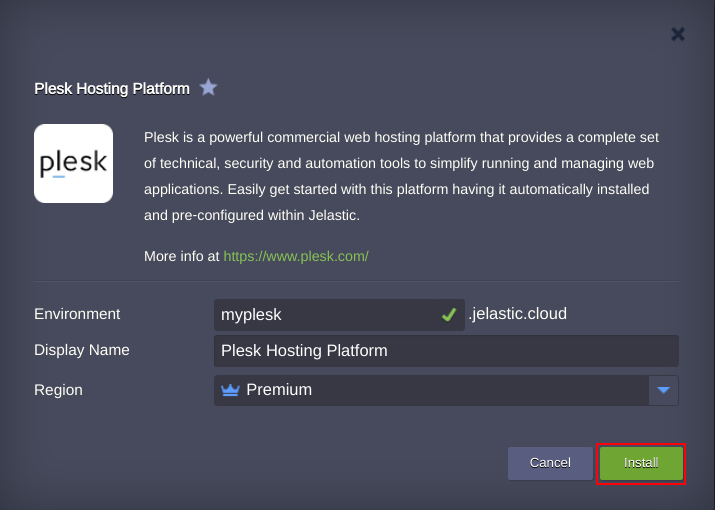Install the Plesk Hosting Platform
Image resolution: width=715 pixels, height=510 pixels.
641,463
